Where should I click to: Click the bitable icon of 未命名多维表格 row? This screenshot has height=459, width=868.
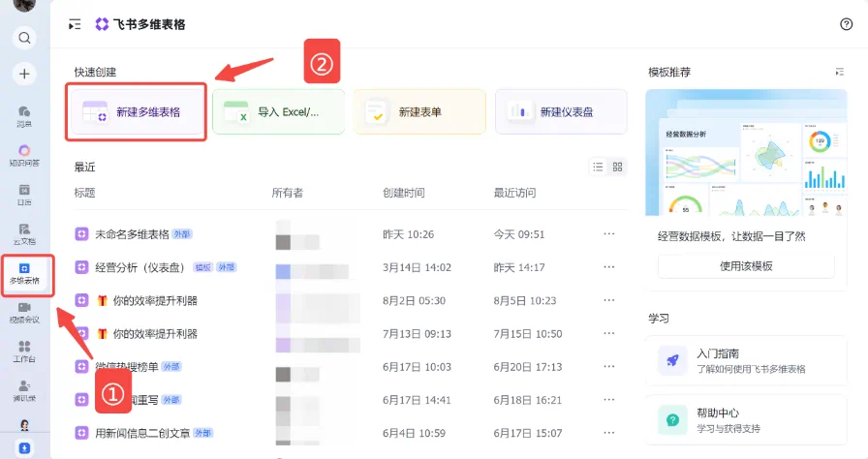click(81, 234)
